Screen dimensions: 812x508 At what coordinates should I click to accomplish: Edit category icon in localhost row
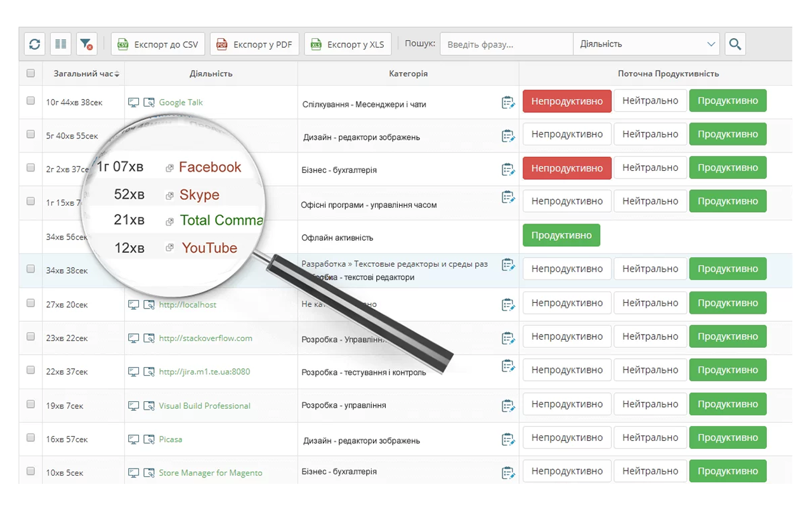click(x=508, y=305)
